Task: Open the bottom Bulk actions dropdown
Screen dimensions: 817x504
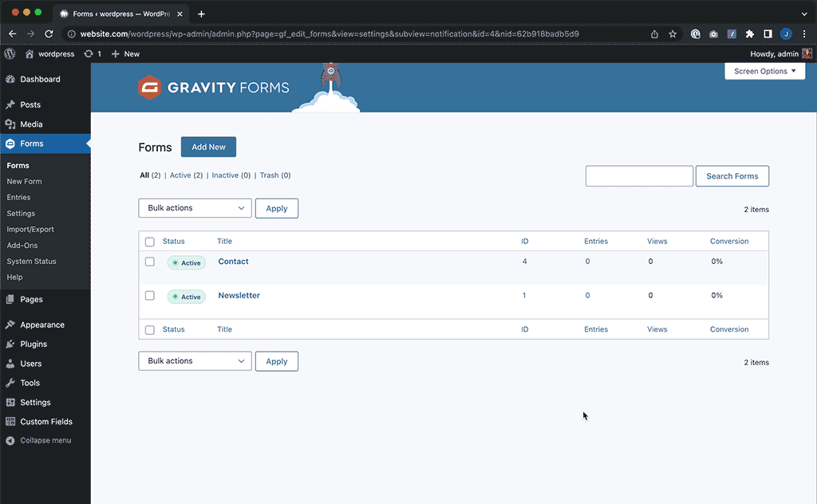Action: point(195,360)
